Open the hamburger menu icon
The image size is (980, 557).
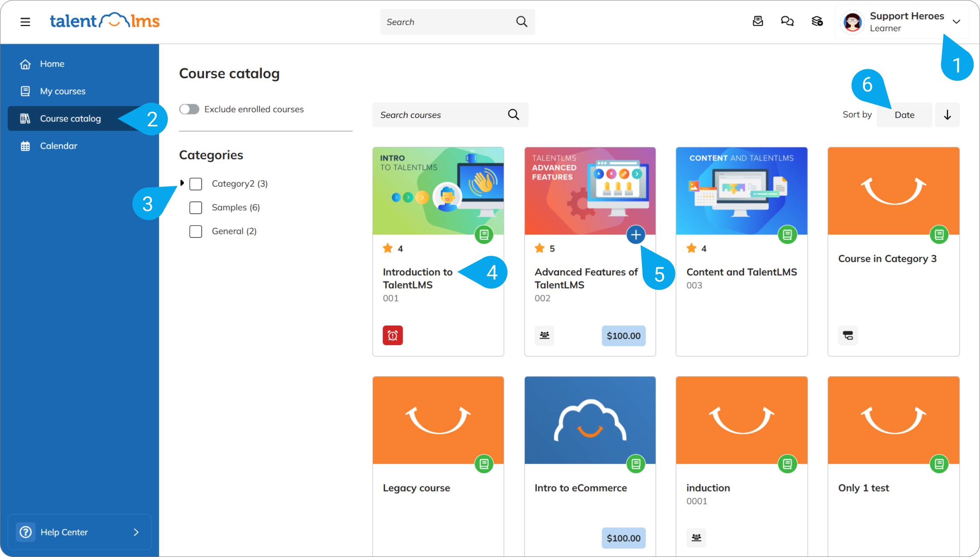pos(25,22)
